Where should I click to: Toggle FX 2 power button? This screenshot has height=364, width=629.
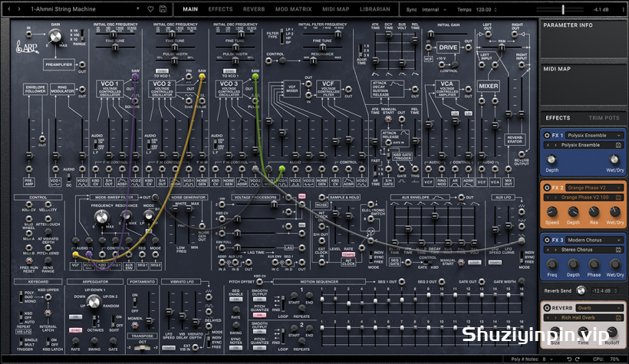[x=547, y=187]
